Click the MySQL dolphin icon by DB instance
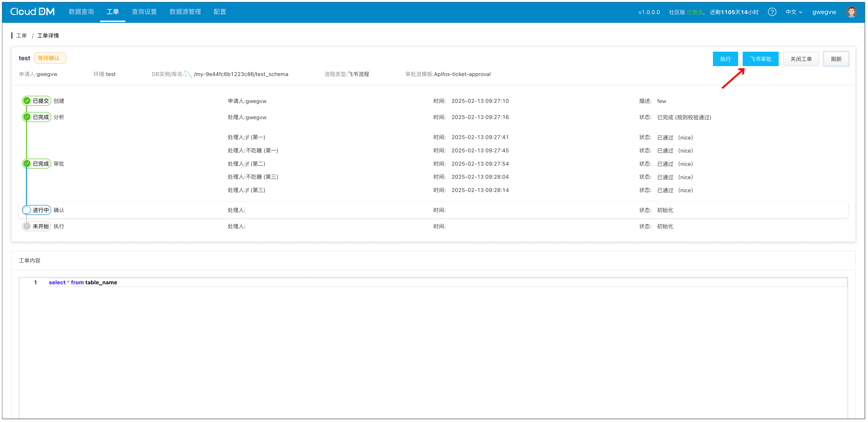868x422 pixels. (188, 74)
